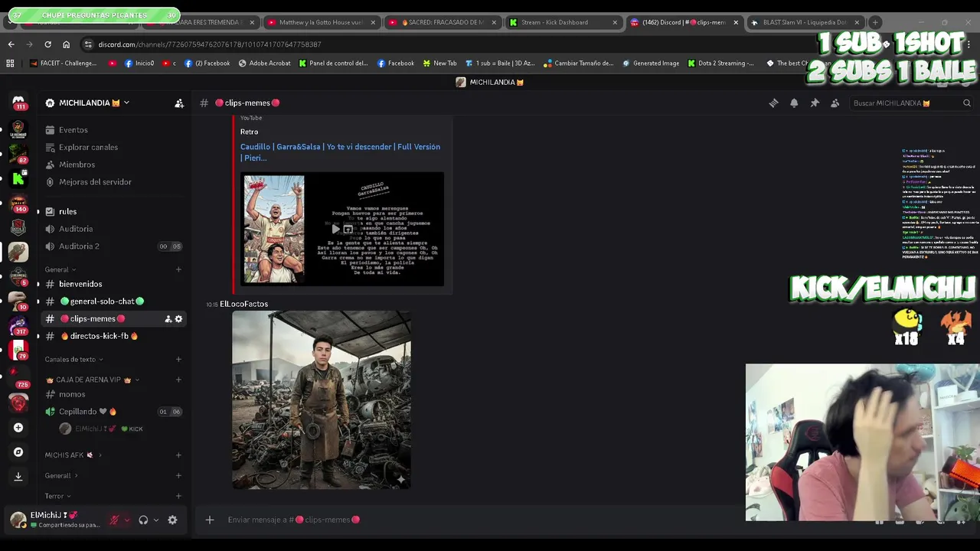Open the discover servers compass icon

click(18, 452)
